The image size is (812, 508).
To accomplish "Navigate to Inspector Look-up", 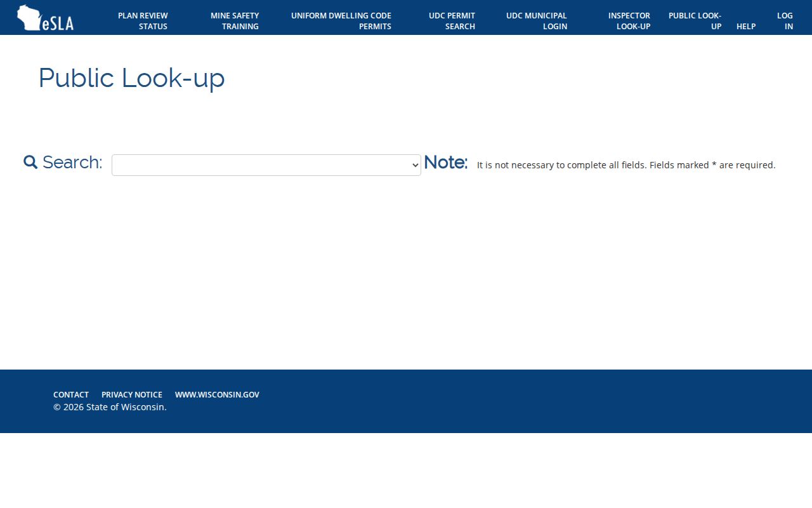I will point(629,21).
